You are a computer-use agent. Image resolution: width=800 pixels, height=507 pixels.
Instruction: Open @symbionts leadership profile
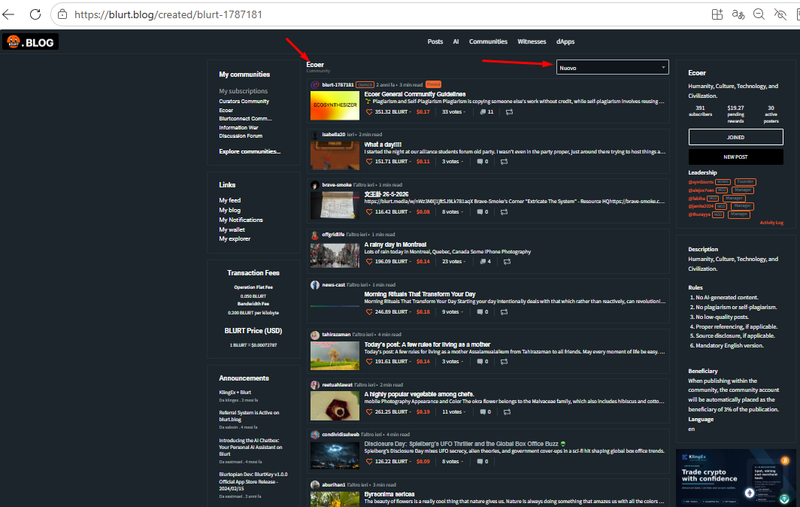coord(701,182)
